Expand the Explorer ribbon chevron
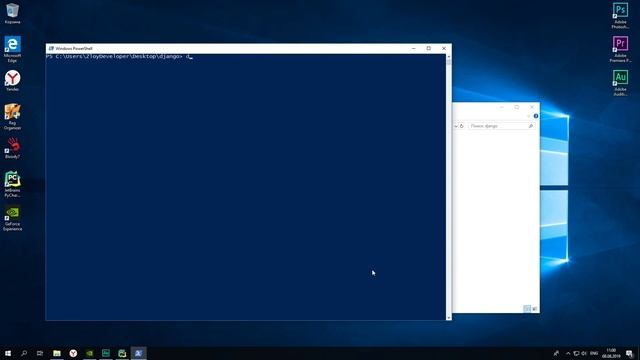 click(x=528, y=116)
